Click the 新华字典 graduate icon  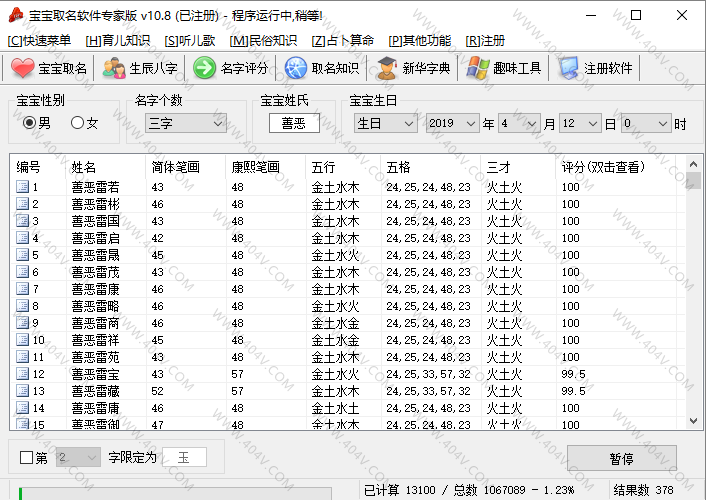click(386, 68)
